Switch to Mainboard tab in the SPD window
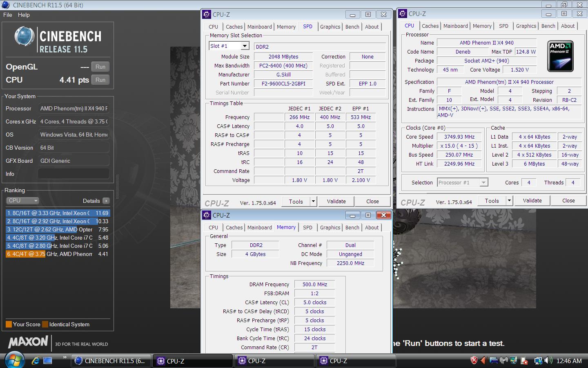This screenshot has height=368, width=588. (x=260, y=27)
